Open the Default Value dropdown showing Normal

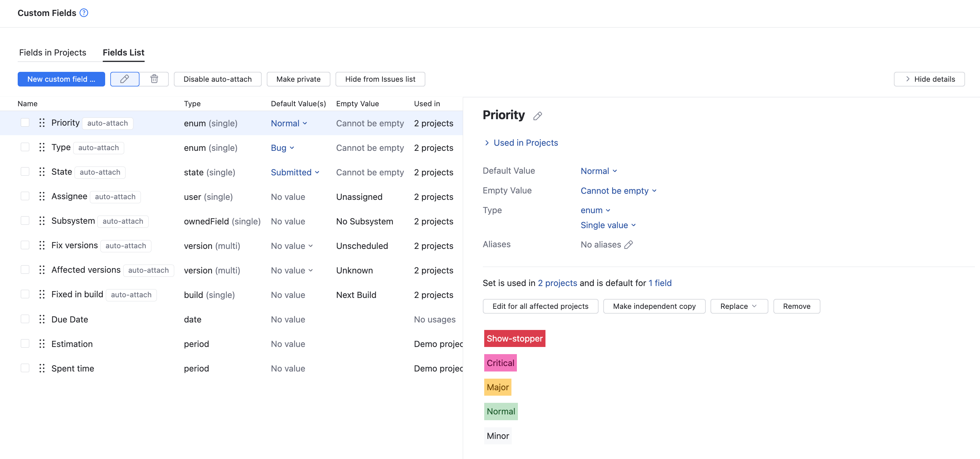[x=599, y=171]
